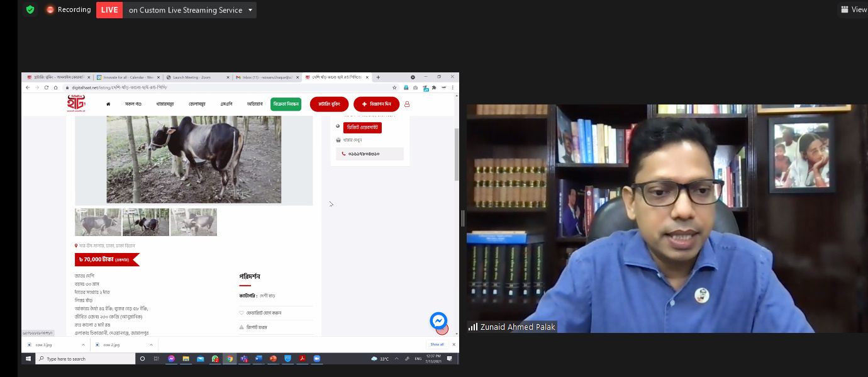This screenshot has width=868, height=377.
Task: Switch to the Gmail Inbox (11) tab
Action: coord(267,77)
